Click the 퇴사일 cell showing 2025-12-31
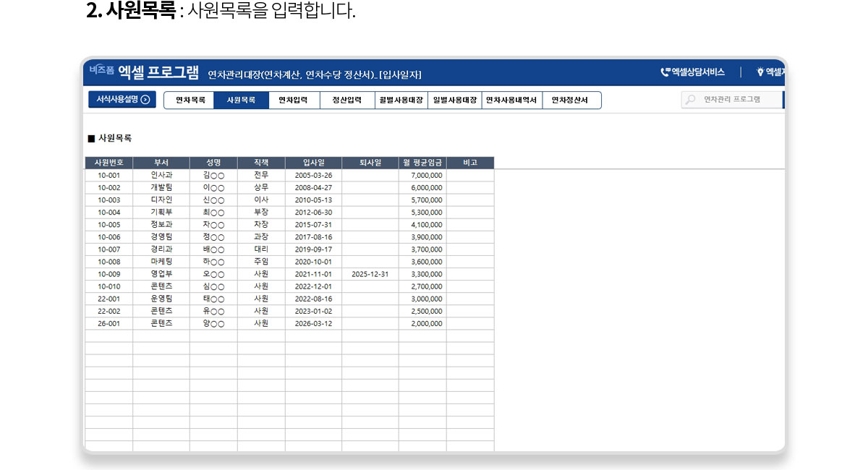The width and height of the screenshot is (868, 470). [x=370, y=274]
